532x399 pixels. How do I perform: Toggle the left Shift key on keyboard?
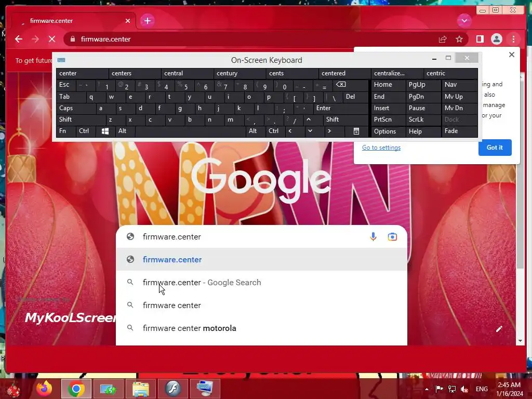pyautogui.click(x=81, y=119)
